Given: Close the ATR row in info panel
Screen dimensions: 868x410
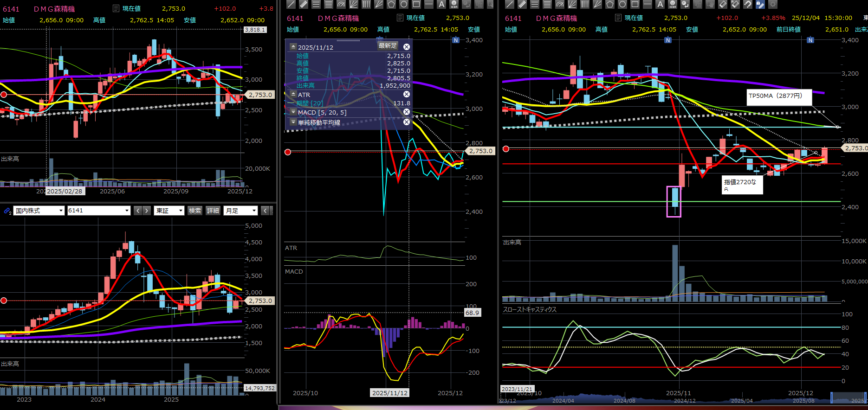Looking at the screenshot, I should pyautogui.click(x=407, y=95).
